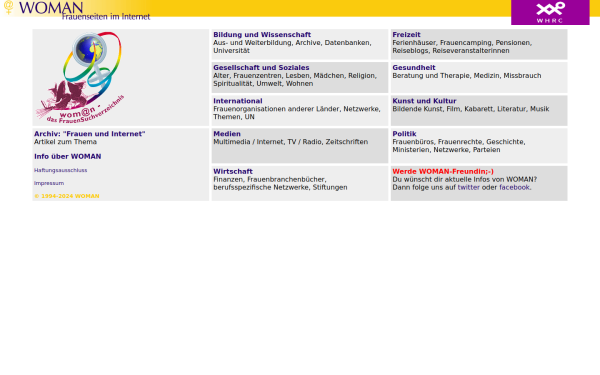The width and height of the screenshot is (600, 375).
Task: Click the © 1994-2024 WOMAN notice
Action: [x=67, y=196]
